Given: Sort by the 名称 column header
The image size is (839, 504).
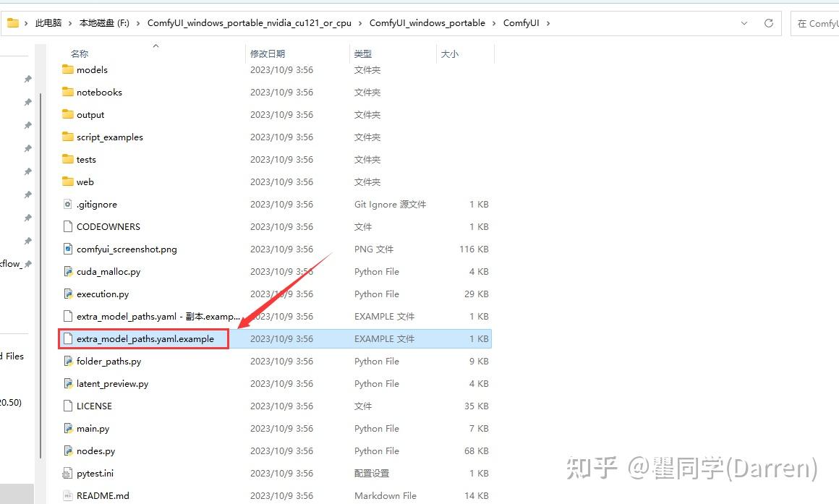Looking at the screenshot, I should 80,54.
